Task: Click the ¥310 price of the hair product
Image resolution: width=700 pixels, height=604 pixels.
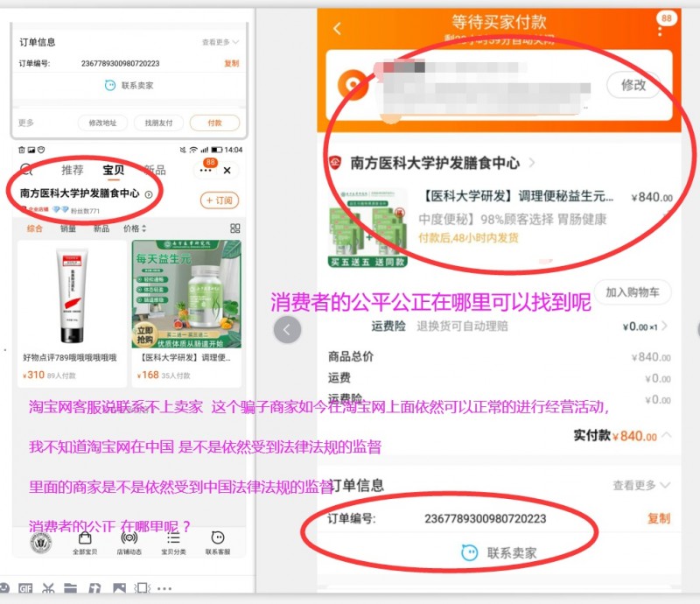Action: (34, 375)
